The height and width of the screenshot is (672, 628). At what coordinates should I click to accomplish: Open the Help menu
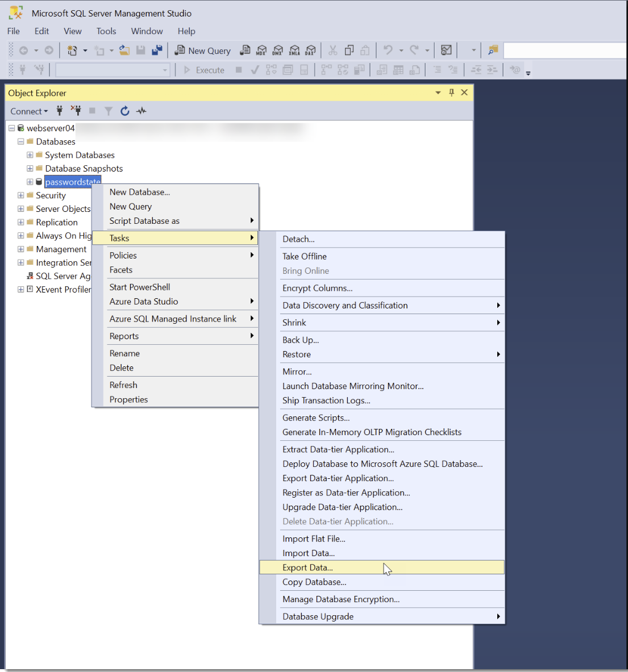tap(186, 31)
